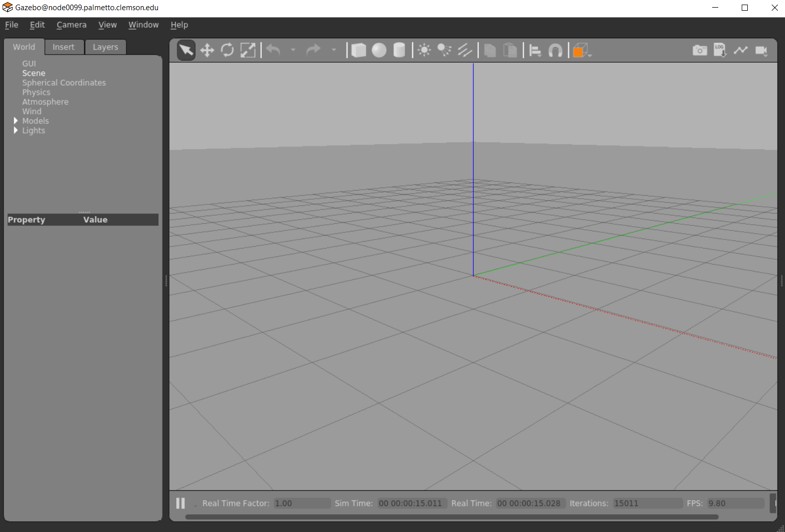Maximize the Gazebo window
This screenshot has height=532, width=785.
[745, 8]
